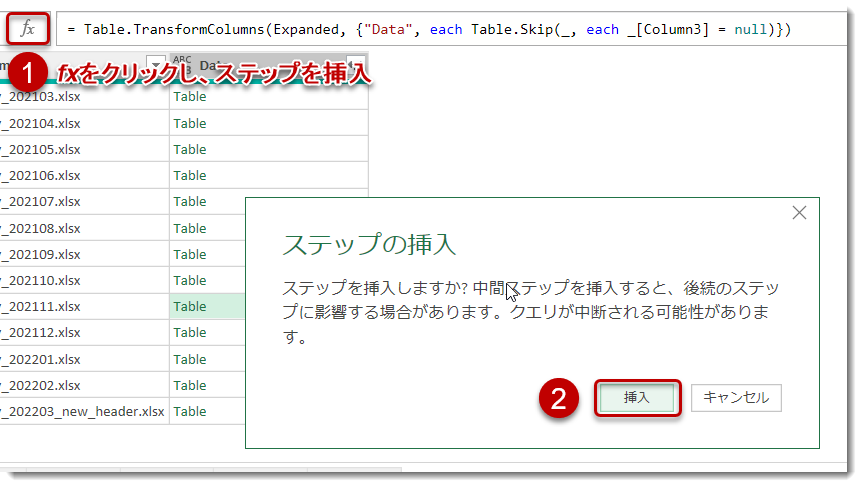Click highlighted Table cell in _202111.xlsx row
This screenshot has height=487, width=862.
tap(207, 306)
